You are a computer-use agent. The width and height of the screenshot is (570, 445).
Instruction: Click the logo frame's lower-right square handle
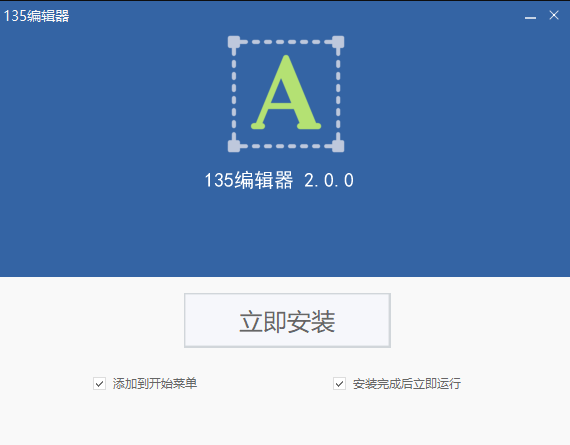338,146
